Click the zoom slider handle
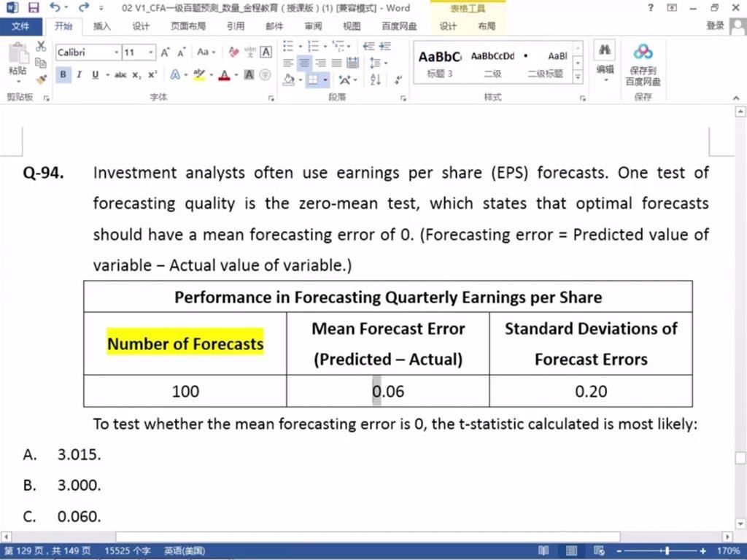The height and width of the screenshot is (560, 747). pyautogui.click(x=667, y=551)
